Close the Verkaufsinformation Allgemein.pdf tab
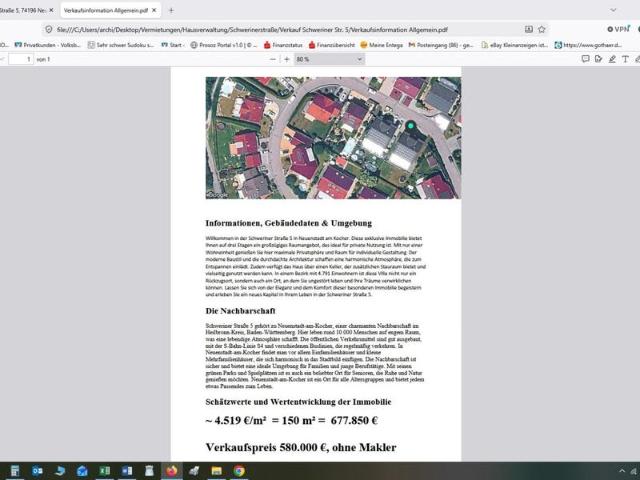 coord(154,11)
